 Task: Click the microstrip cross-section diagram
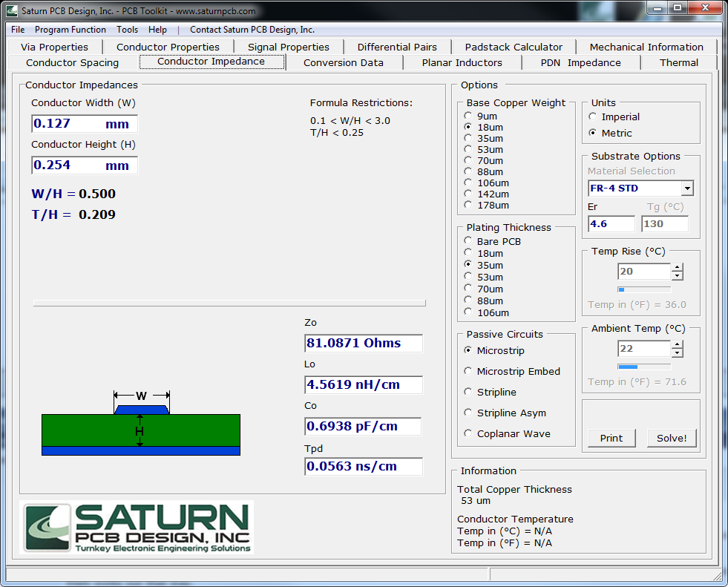click(x=141, y=422)
